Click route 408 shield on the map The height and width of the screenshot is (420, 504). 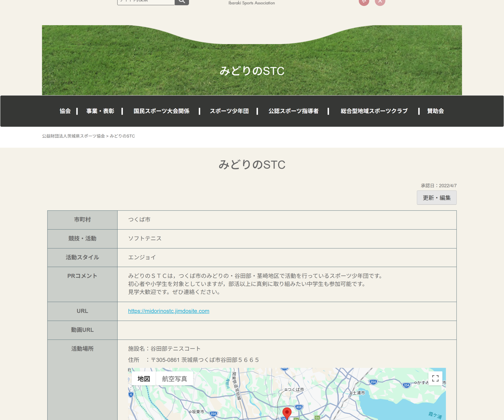(x=299, y=407)
